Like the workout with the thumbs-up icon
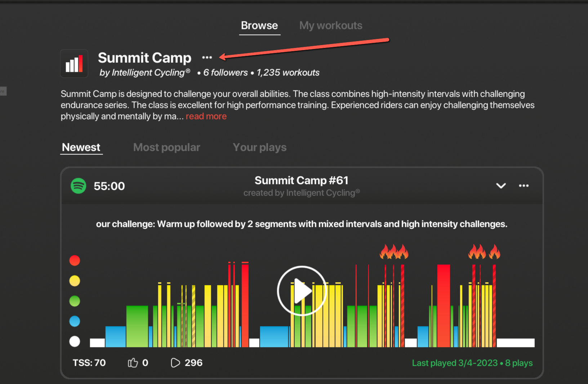Viewport: 588px width, 384px height. point(133,363)
